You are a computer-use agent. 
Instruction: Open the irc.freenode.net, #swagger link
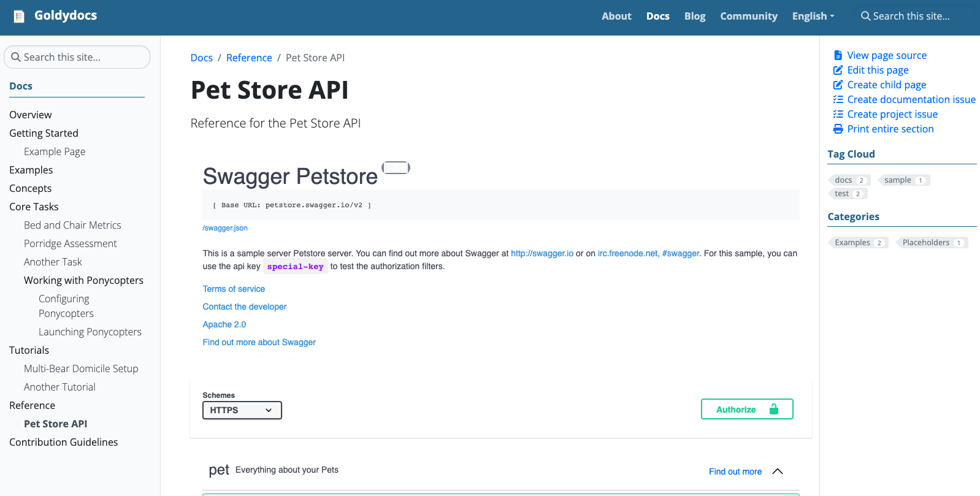(648, 253)
